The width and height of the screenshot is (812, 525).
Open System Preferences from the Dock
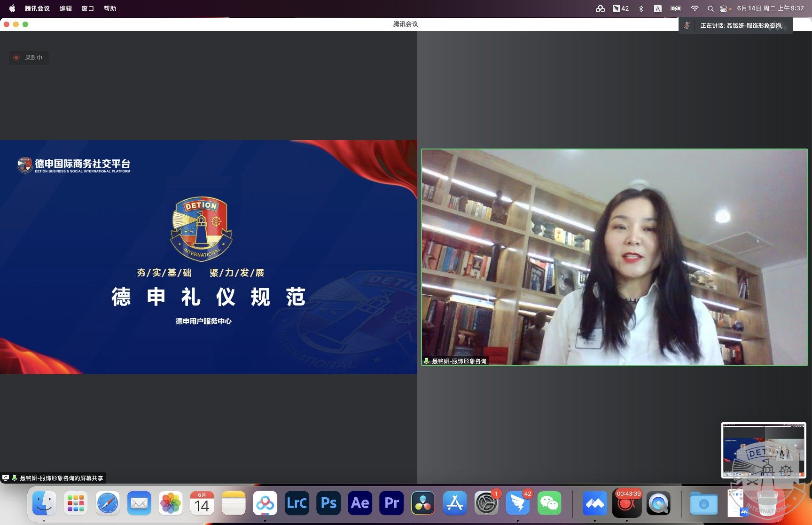point(486,503)
